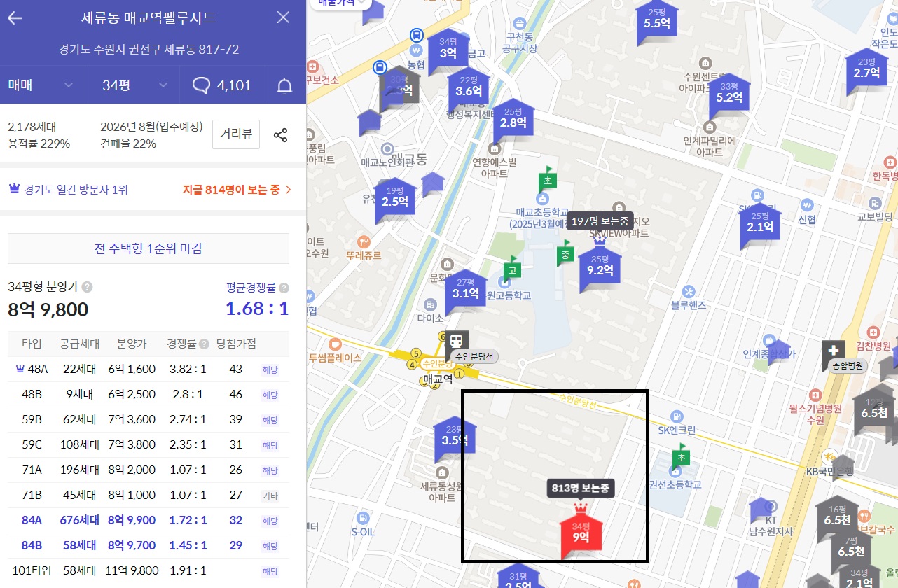The height and width of the screenshot is (588, 898).
Task: Click the 8억 9,800 price text
Action: [x=48, y=309]
